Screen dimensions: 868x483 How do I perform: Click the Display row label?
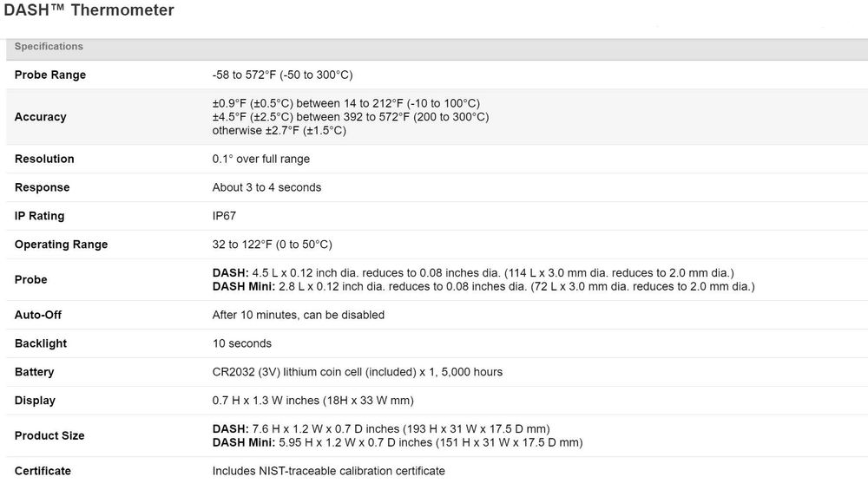coord(35,401)
